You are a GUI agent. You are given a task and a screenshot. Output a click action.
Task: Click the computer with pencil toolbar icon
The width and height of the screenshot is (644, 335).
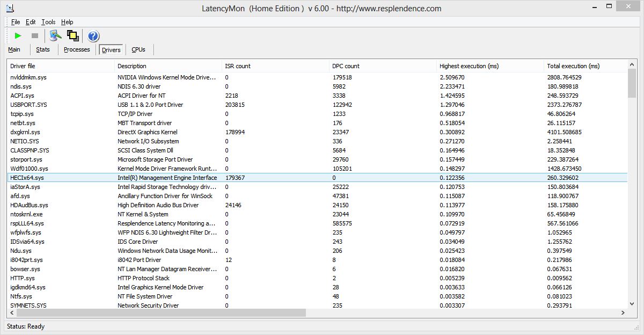click(x=55, y=36)
